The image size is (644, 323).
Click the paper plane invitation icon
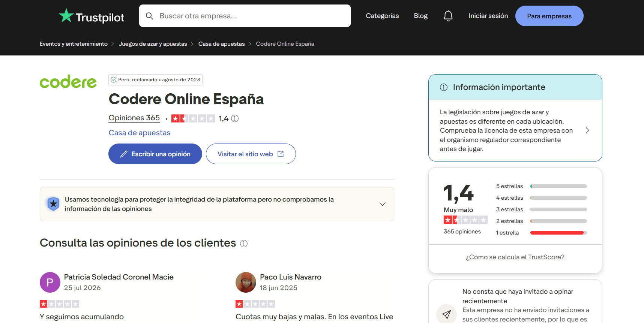click(x=446, y=314)
